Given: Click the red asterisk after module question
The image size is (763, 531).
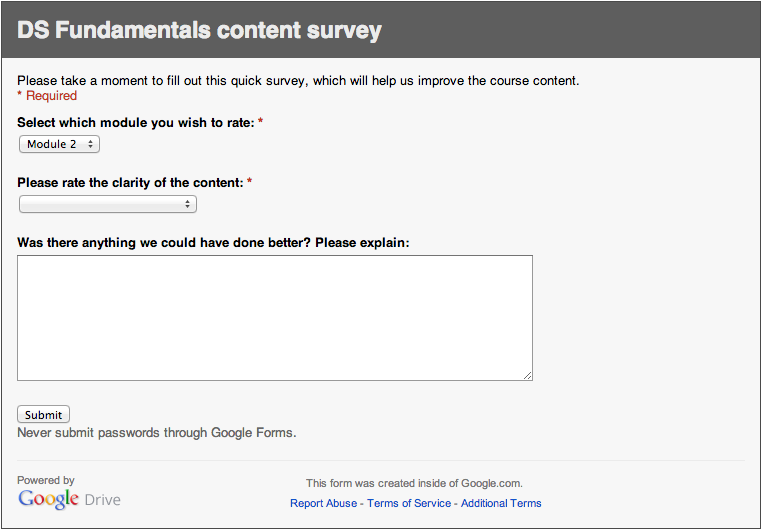Looking at the screenshot, I should pyautogui.click(x=261, y=122).
